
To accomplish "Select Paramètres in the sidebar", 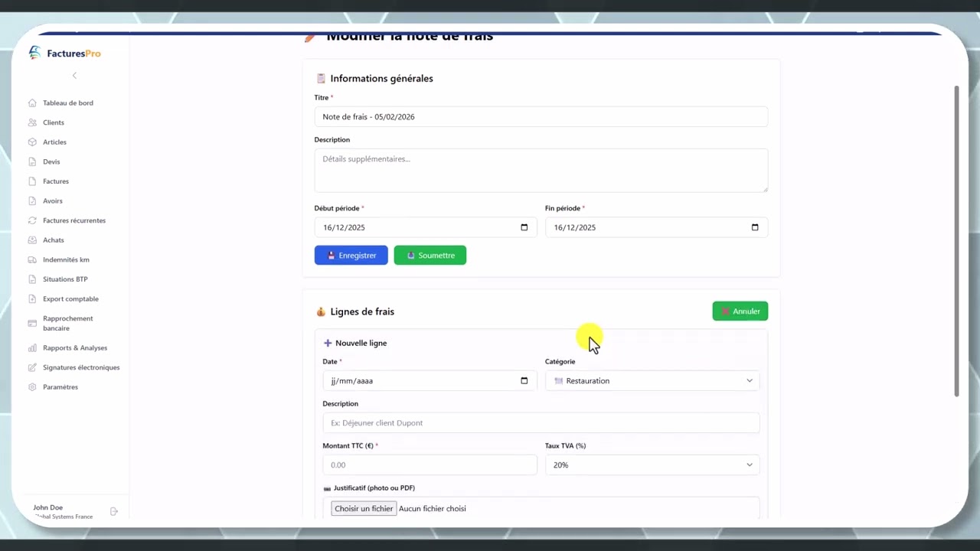I will click(x=60, y=386).
